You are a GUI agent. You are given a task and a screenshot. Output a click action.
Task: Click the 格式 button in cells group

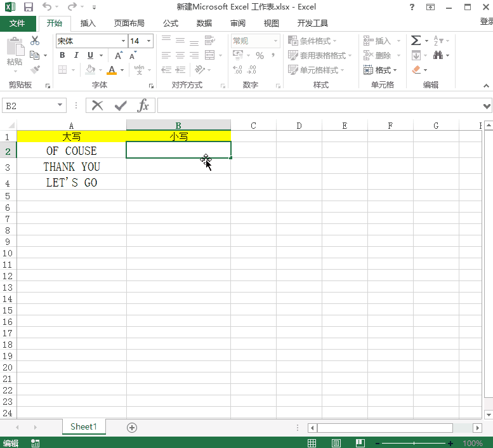pos(380,70)
